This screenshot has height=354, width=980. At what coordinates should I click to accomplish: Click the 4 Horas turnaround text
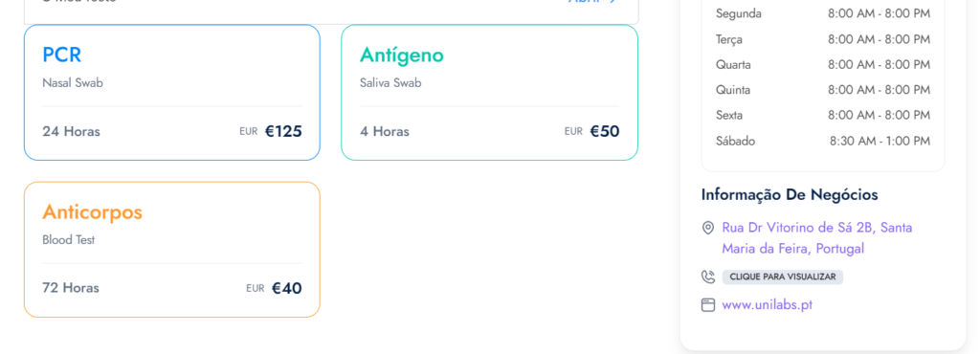pos(385,132)
